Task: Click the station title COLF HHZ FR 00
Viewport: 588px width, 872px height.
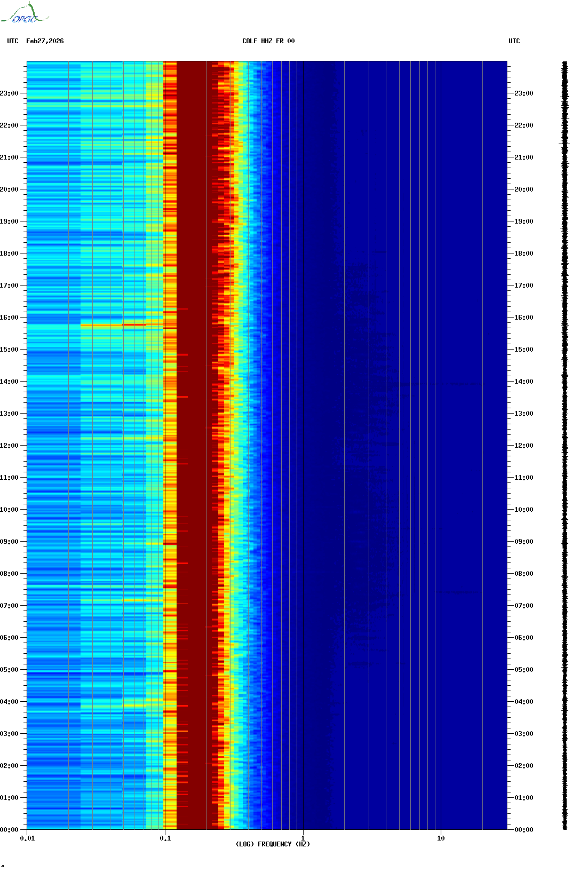Action: (268, 41)
